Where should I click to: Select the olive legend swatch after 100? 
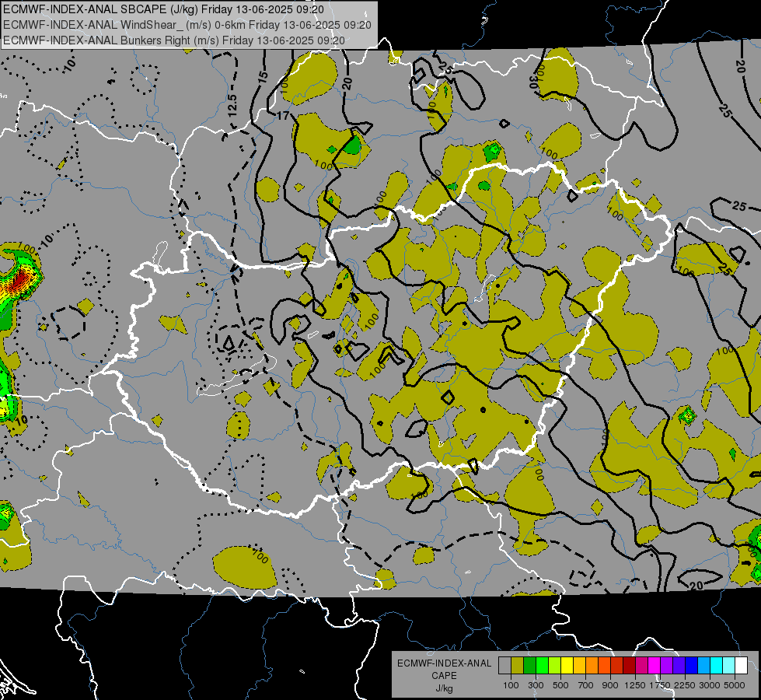pyautogui.click(x=518, y=665)
